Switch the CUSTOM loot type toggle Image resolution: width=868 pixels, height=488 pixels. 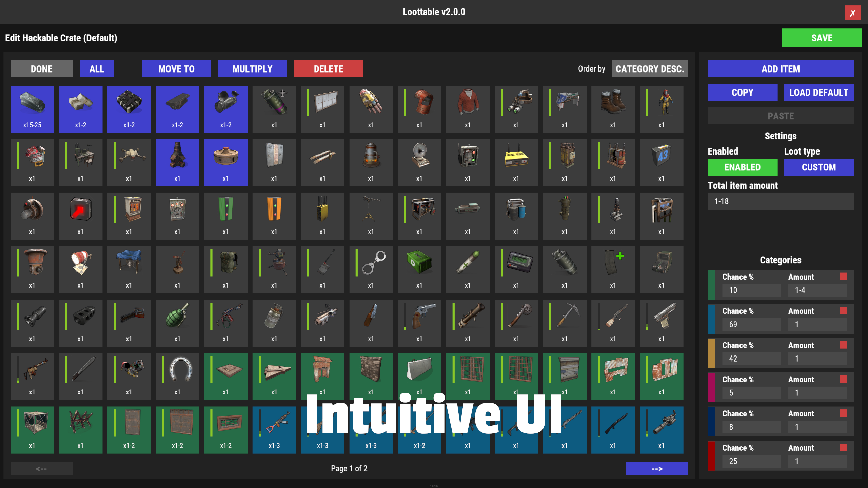[x=818, y=167]
